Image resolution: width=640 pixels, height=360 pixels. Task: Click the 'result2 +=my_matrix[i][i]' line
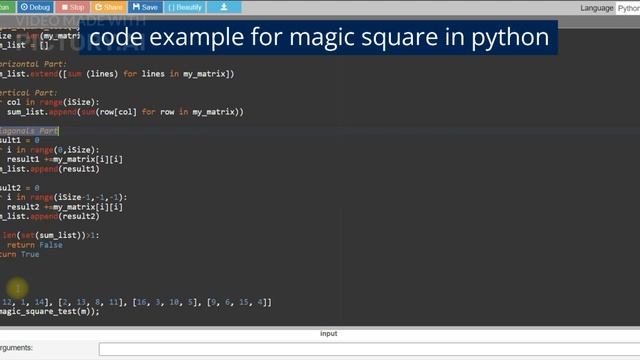[64, 207]
